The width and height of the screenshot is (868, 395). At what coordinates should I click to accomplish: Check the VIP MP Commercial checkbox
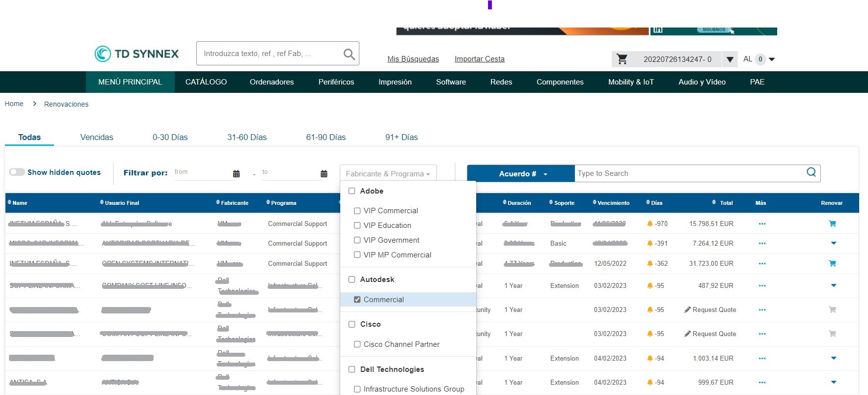click(357, 255)
